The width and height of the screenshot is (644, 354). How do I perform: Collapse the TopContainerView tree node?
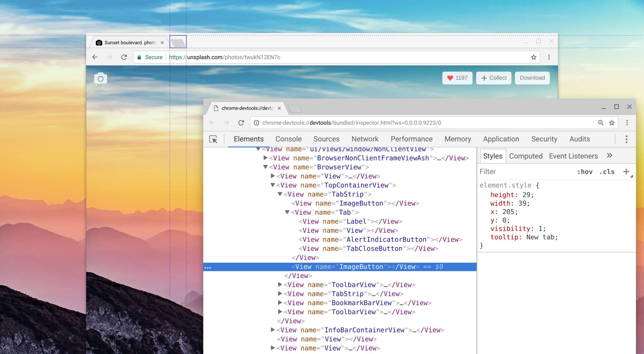pyautogui.click(x=272, y=185)
